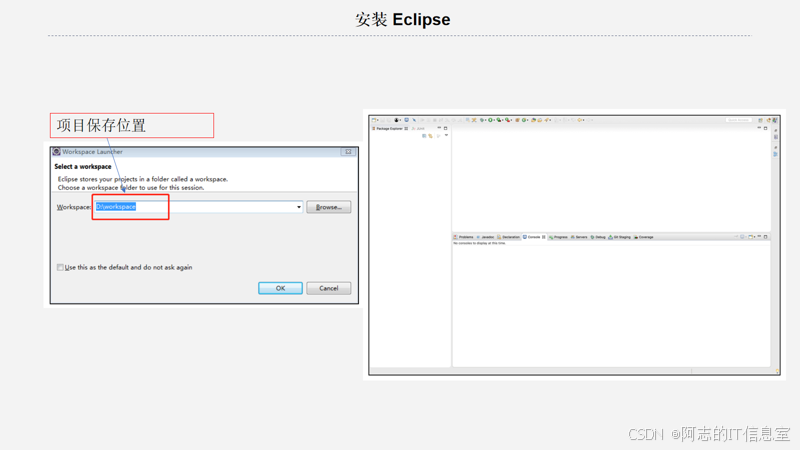
Task: Open the Console display selected dropdown
Action: 743,237
